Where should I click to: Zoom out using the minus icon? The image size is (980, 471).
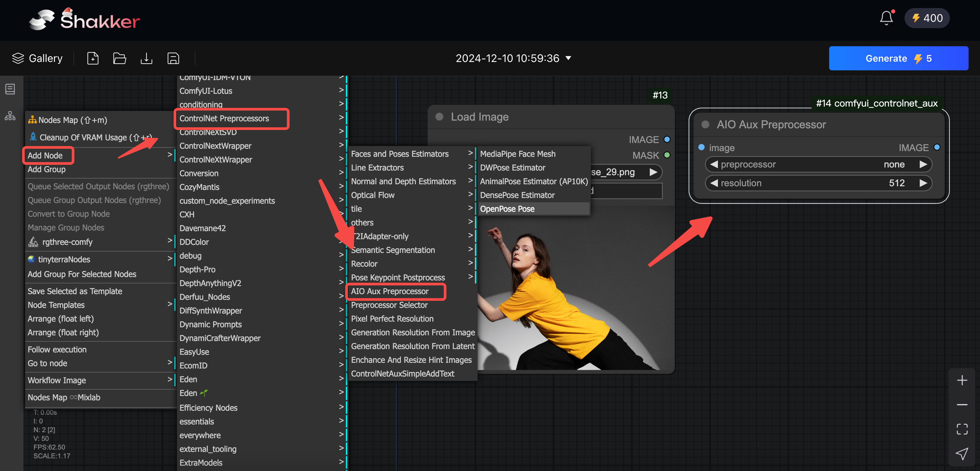pyautogui.click(x=962, y=404)
